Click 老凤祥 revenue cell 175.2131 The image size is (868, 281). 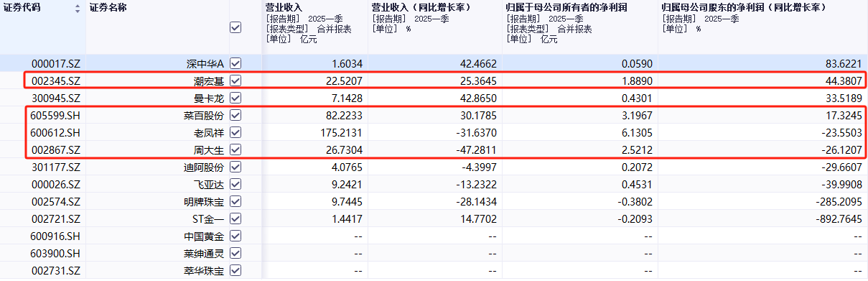point(337,132)
